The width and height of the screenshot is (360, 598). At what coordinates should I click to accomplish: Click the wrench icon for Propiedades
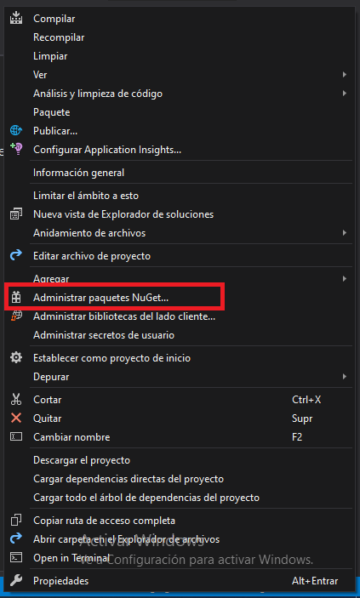pos(16,580)
